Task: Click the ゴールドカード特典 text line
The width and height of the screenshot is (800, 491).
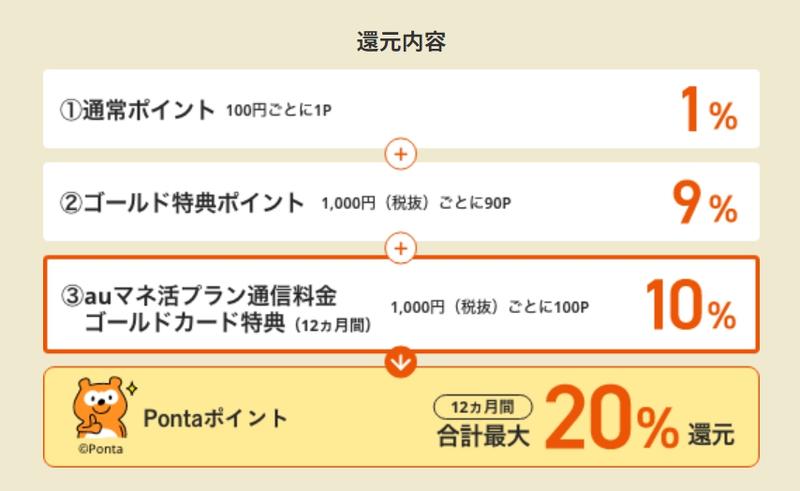Action: pyautogui.click(x=185, y=322)
